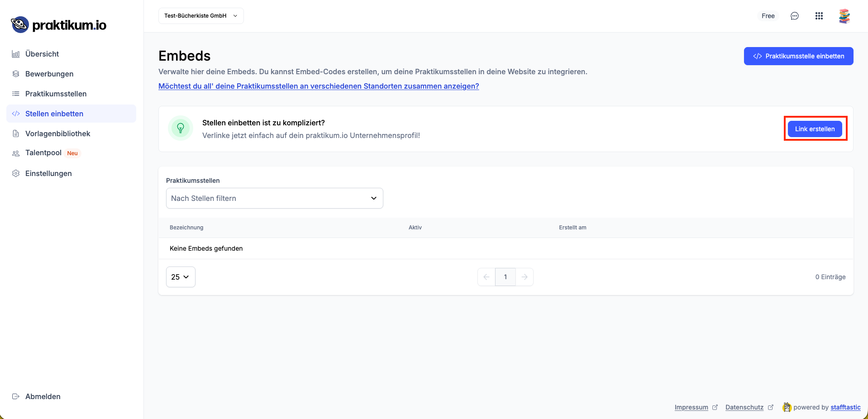Click the Abmelden logout icon

point(16,396)
